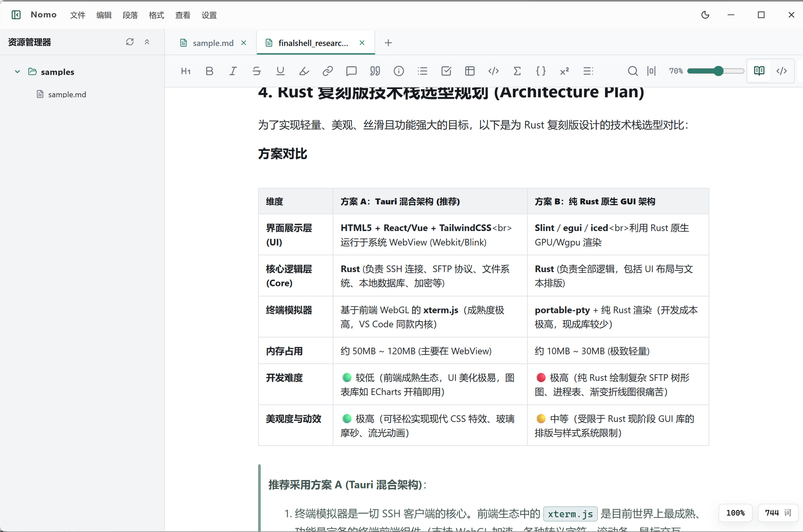The width and height of the screenshot is (803, 532).
Task: Insert a code block with the braces icon
Action: (x=541, y=71)
